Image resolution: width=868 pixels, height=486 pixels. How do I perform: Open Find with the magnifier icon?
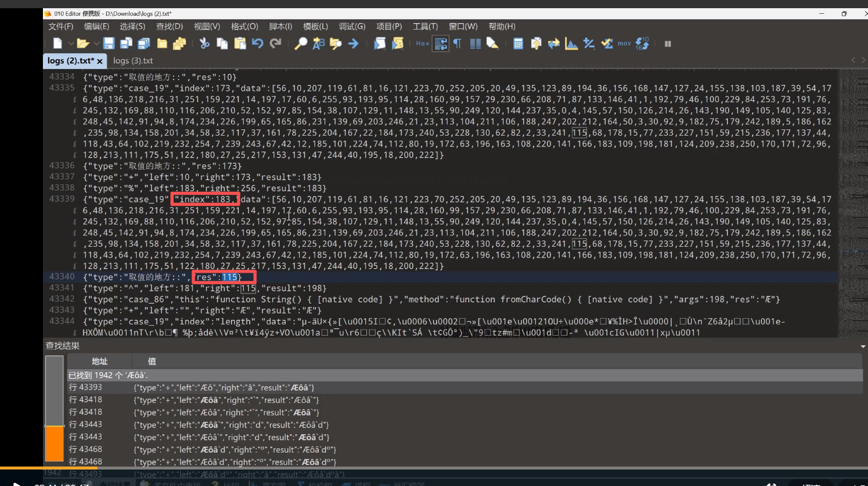click(x=301, y=44)
